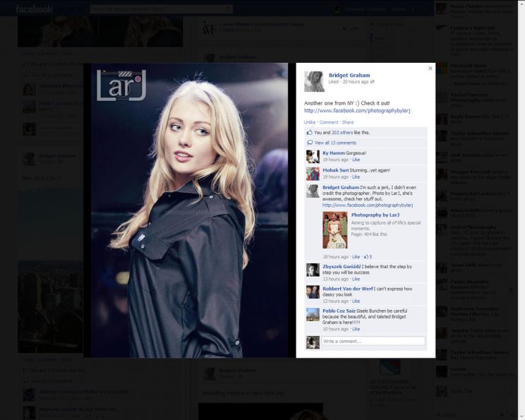Open Zbyszek Gwóźdź's profile name link
The width and height of the screenshot is (525, 420).
pos(342,267)
